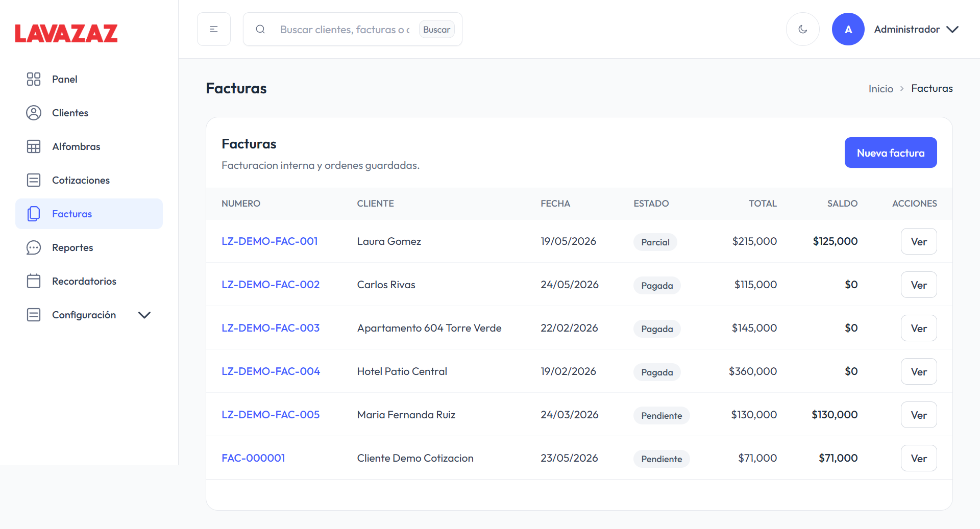The width and height of the screenshot is (980, 529).
Task: Click the Alfombras table icon
Action: coord(34,146)
